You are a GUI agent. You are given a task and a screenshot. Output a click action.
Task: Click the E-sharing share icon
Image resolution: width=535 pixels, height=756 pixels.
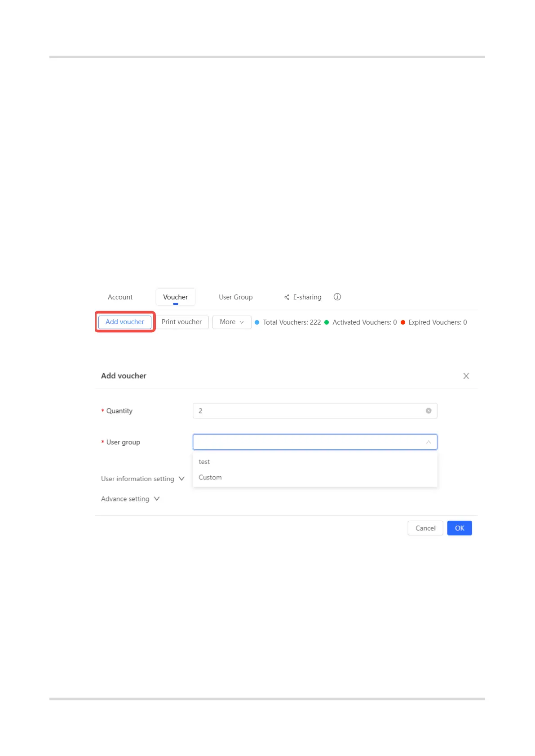tap(287, 297)
